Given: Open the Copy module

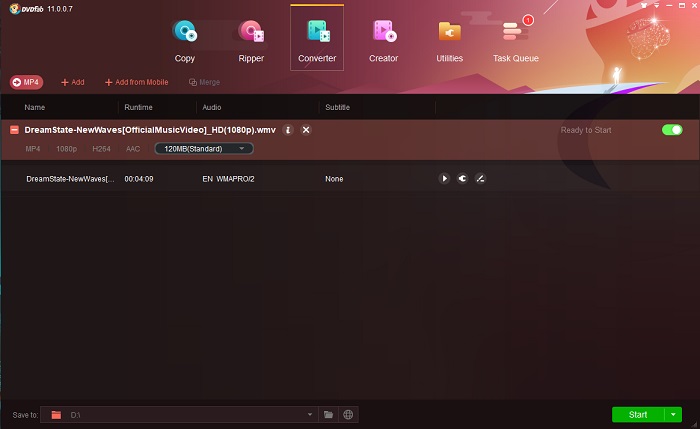Looking at the screenshot, I should (185, 40).
